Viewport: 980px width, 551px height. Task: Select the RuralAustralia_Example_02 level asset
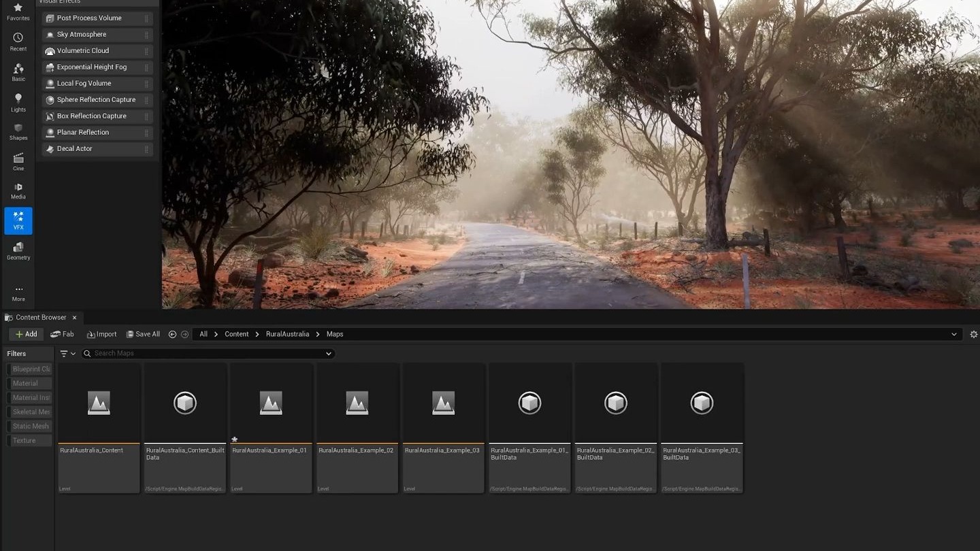[x=357, y=428]
